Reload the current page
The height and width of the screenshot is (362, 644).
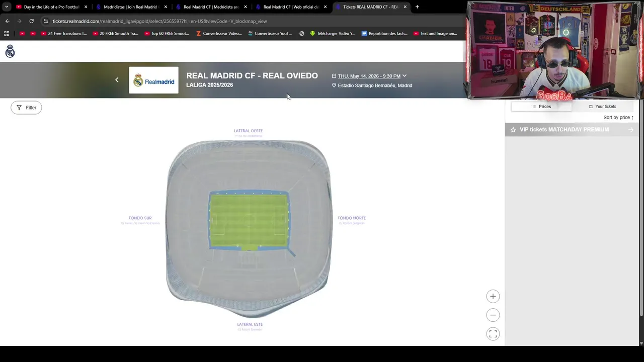[31, 21]
